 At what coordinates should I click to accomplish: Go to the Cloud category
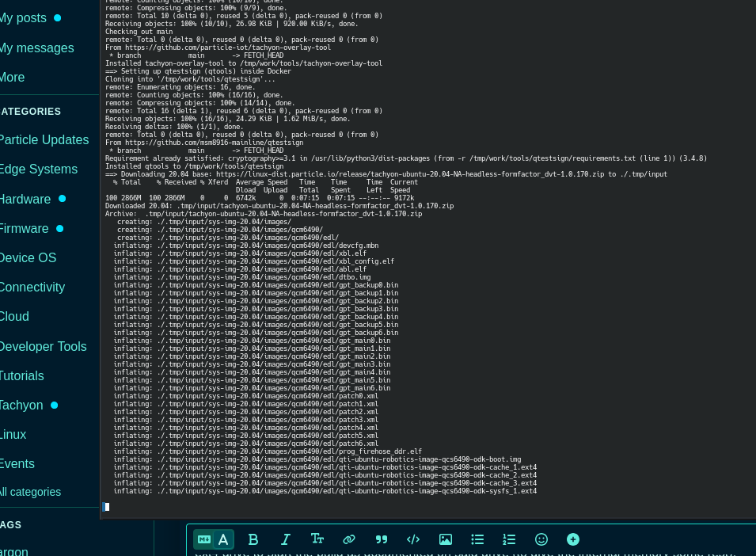14,316
